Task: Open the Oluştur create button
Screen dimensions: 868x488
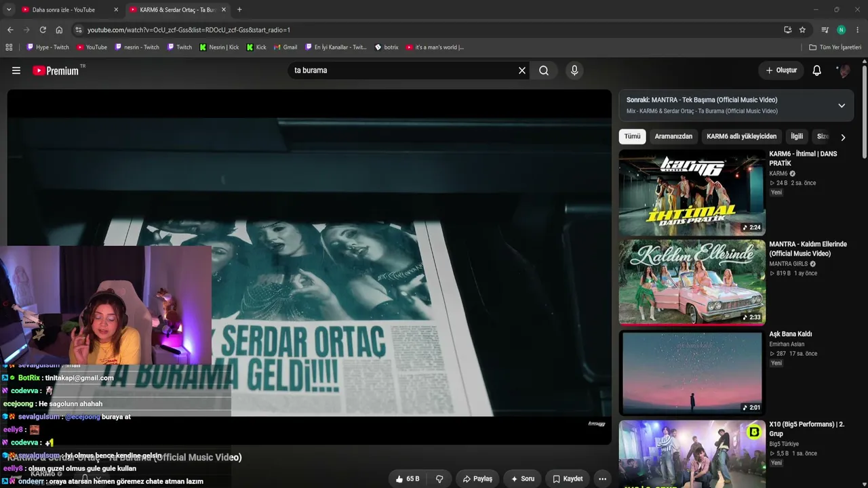Action: [x=781, y=70]
